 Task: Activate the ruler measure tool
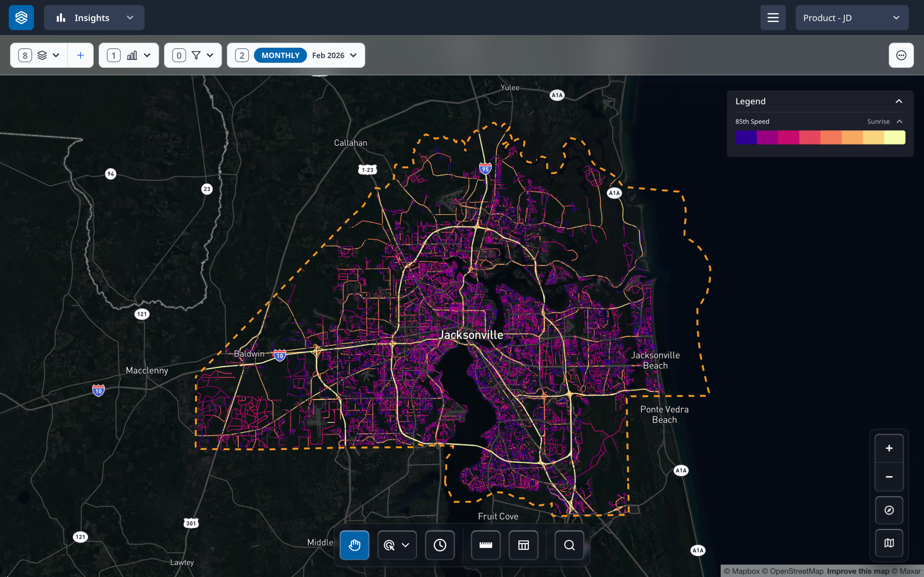[485, 545]
